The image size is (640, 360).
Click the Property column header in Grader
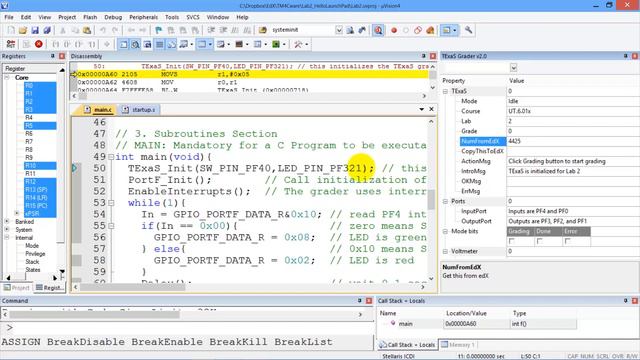pyautogui.click(x=453, y=81)
